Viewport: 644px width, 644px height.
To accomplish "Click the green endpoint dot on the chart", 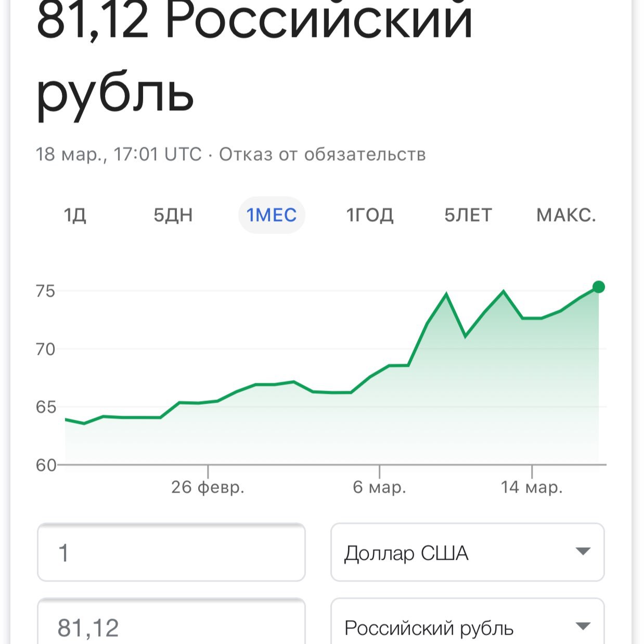I will (x=599, y=287).
